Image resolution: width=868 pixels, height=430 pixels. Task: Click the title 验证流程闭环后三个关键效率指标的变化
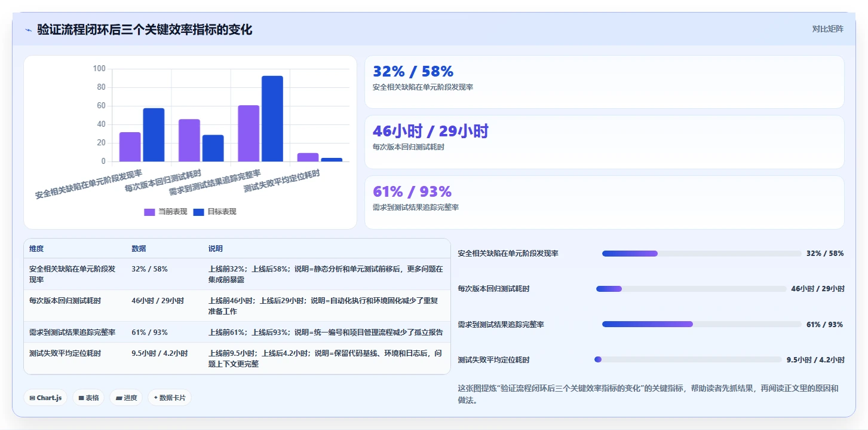pos(145,29)
